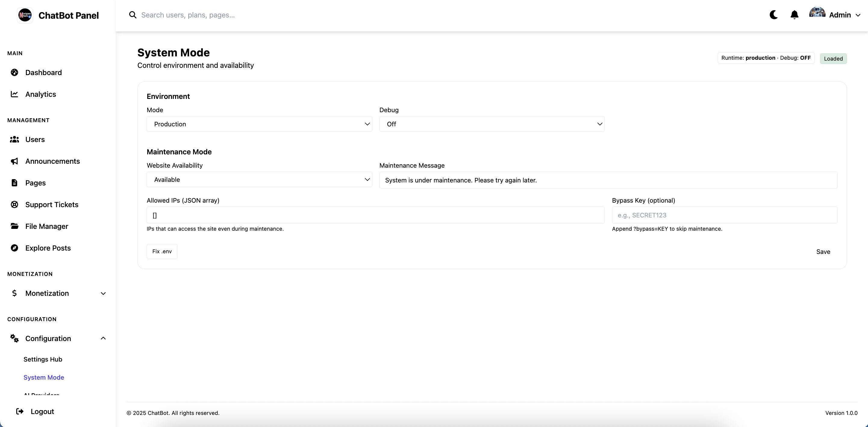The height and width of the screenshot is (427, 868).
Task: Click the Save button
Action: point(823,251)
